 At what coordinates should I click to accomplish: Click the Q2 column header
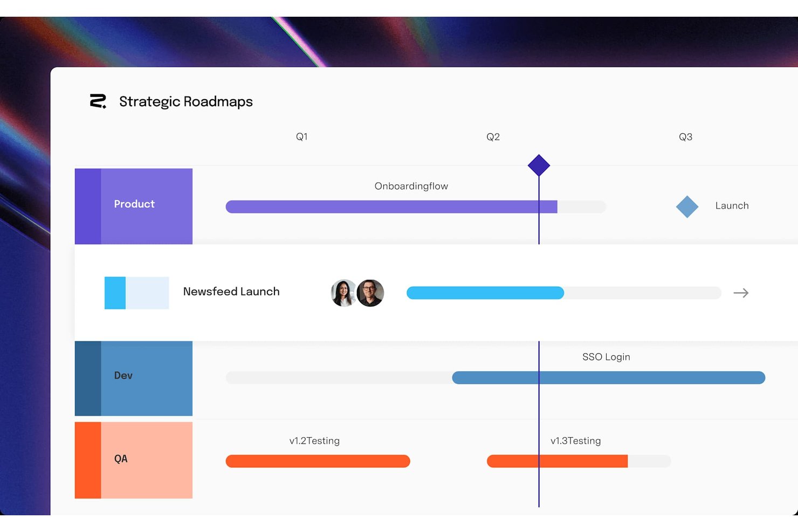click(493, 137)
